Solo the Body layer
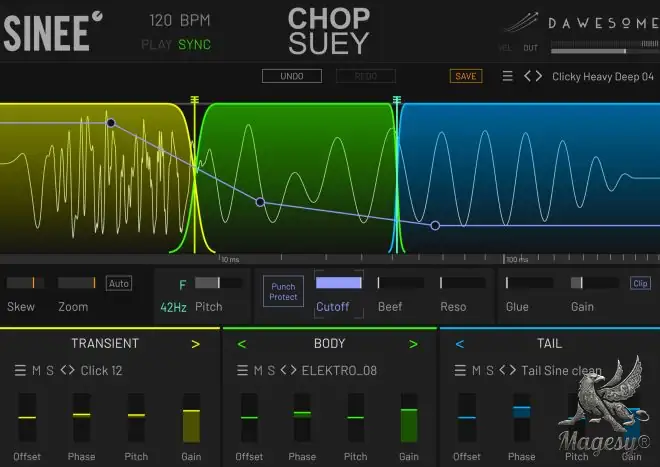Image resolution: width=660 pixels, height=467 pixels. 271,371
